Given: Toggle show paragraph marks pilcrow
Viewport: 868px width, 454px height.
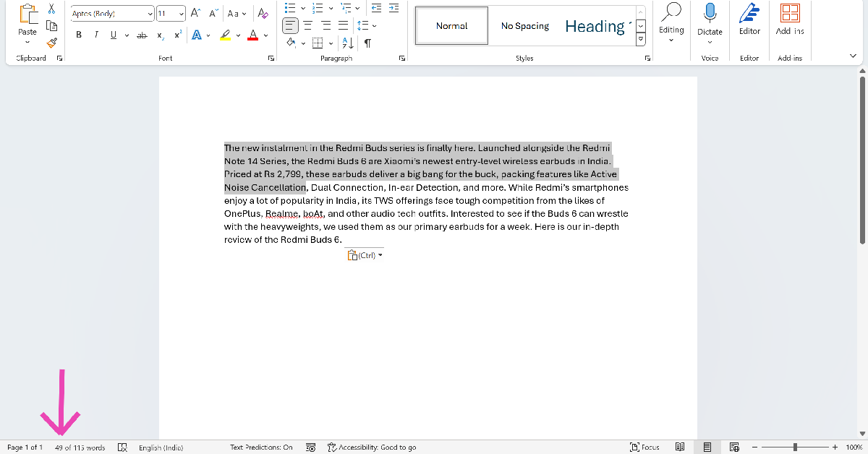Looking at the screenshot, I should point(367,43).
